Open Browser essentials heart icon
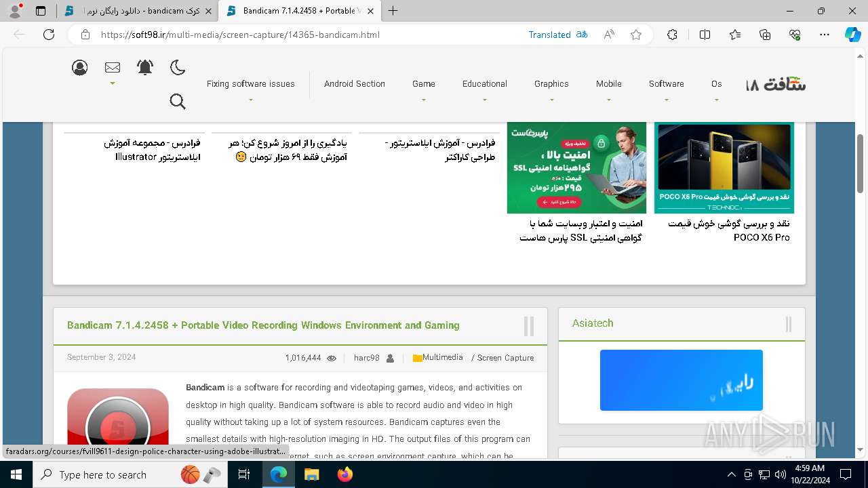 tap(795, 35)
